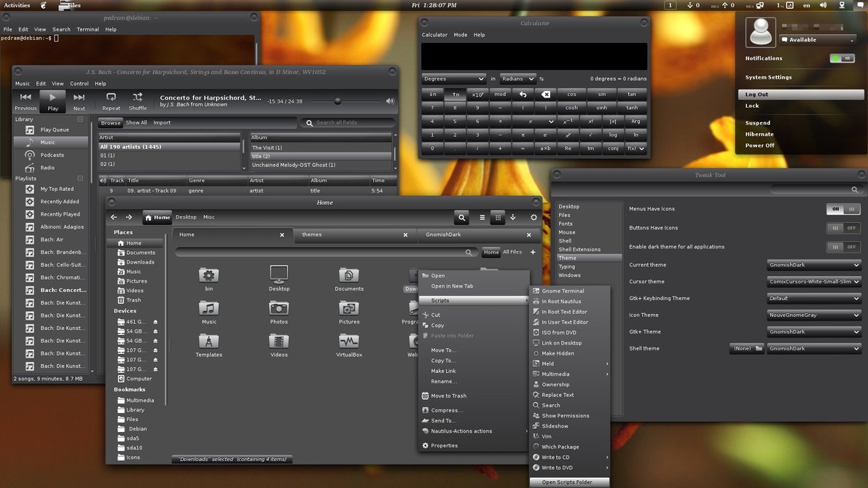The image size is (868, 488).
Task: Toggle the Notifications switch
Action: click(842, 58)
